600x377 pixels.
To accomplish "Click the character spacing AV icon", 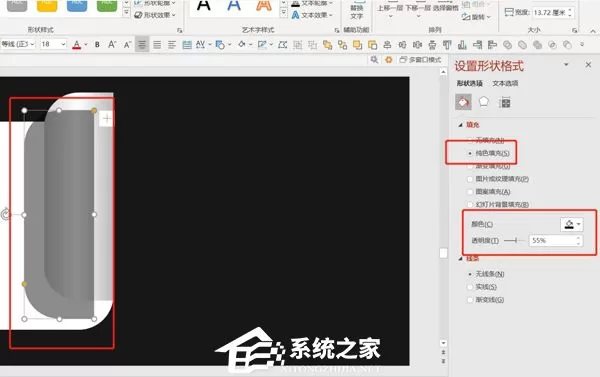I will (201, 45).
